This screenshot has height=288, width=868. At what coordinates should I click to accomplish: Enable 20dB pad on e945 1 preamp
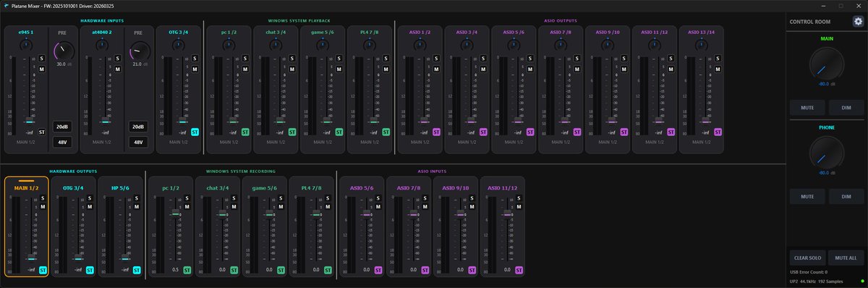62,127
